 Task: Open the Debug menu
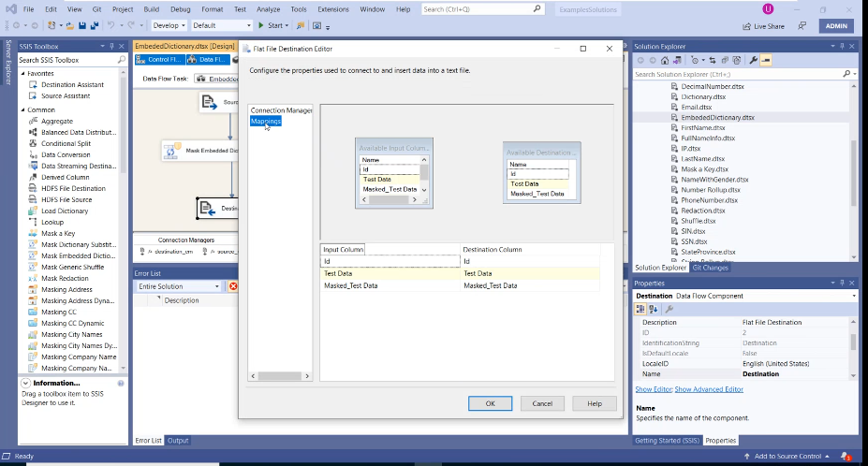tap(181, 9)
